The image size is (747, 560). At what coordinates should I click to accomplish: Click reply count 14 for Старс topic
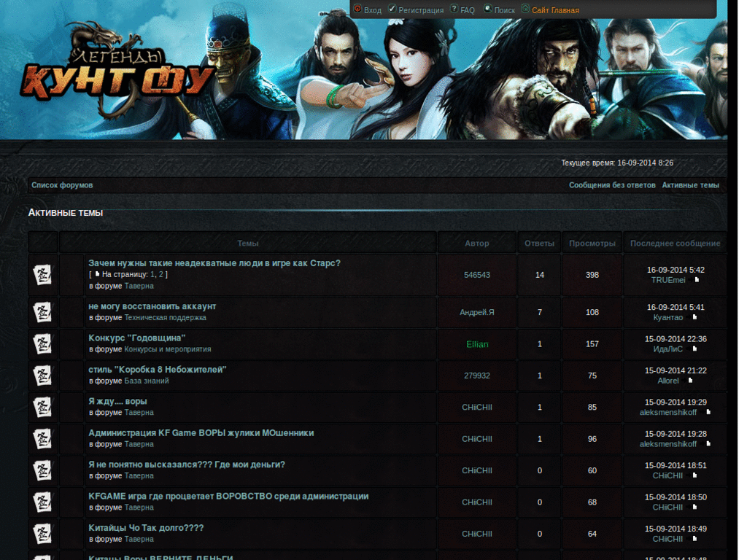click(x=539, y=275)
